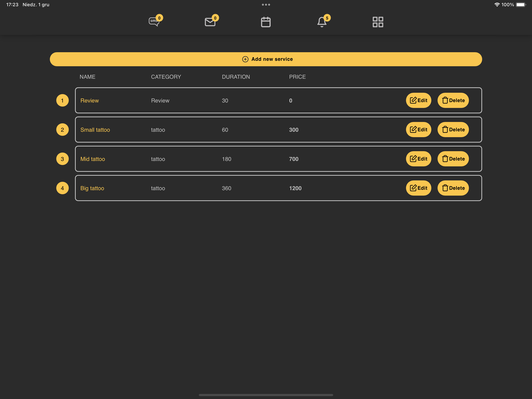Tap the 17:23 clock in status bar
532x399 pixels.
pos(12,4)
